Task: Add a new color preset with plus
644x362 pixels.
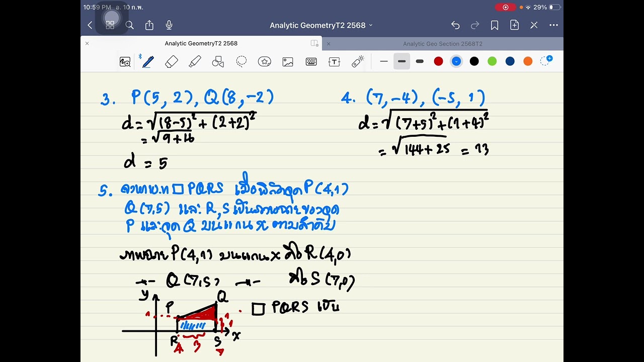Action: pyautogui.click(x=546, y=61)
